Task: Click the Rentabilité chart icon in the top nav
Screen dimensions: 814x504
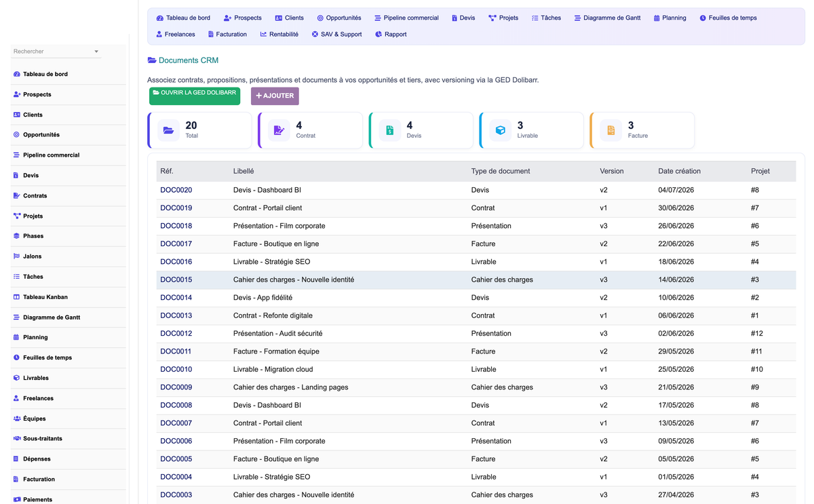Action: 263,34
